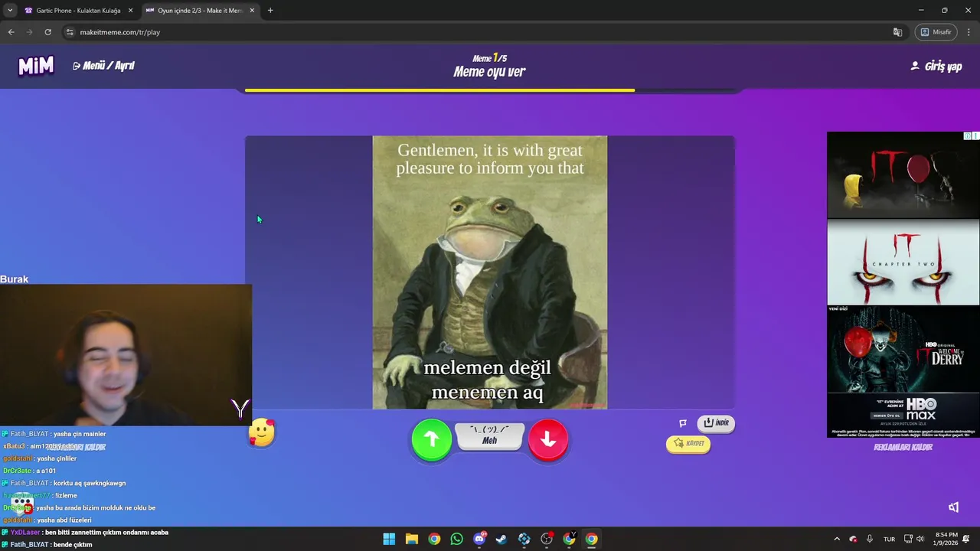
Task: Vote Meh with the shrug button
Action: [490, 436]
